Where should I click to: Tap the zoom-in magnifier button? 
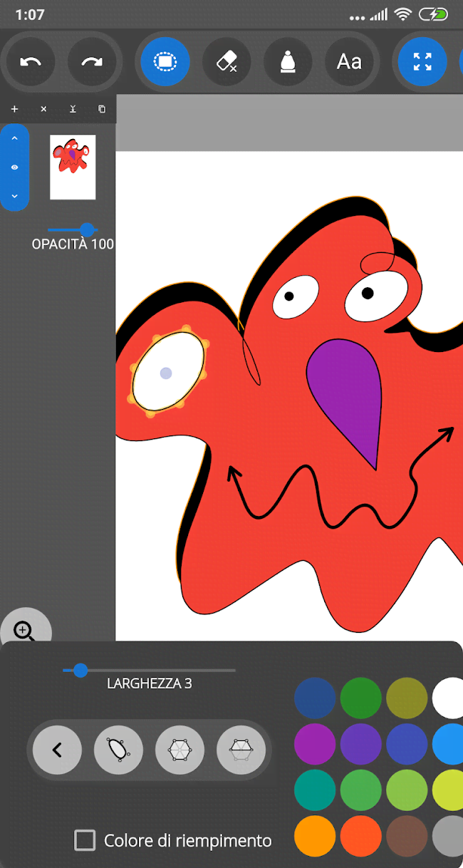click(26, 630)
